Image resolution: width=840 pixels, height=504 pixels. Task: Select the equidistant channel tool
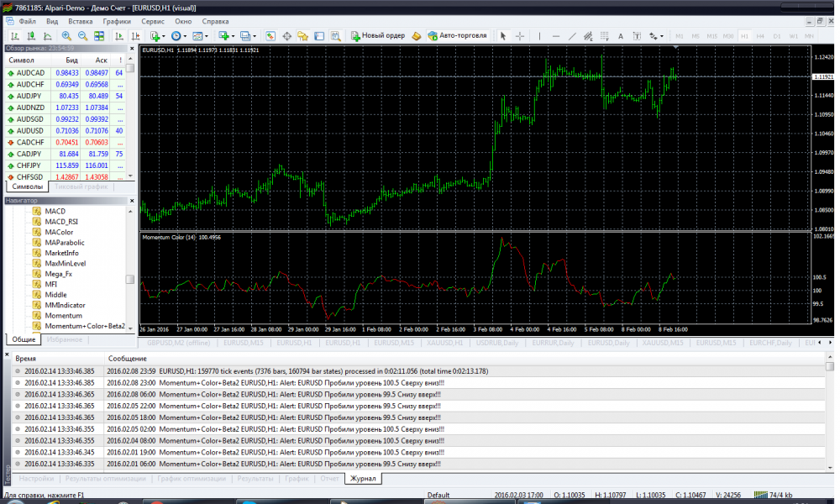(588, 36)
